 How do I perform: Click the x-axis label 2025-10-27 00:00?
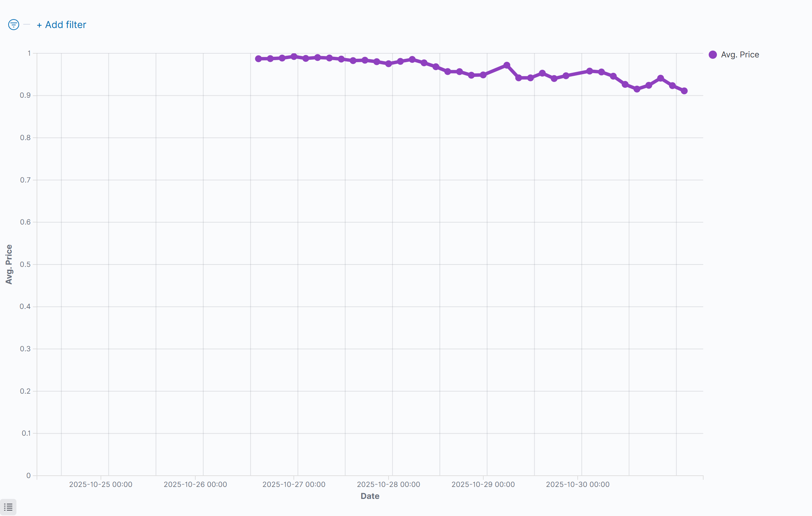point(294,484)
